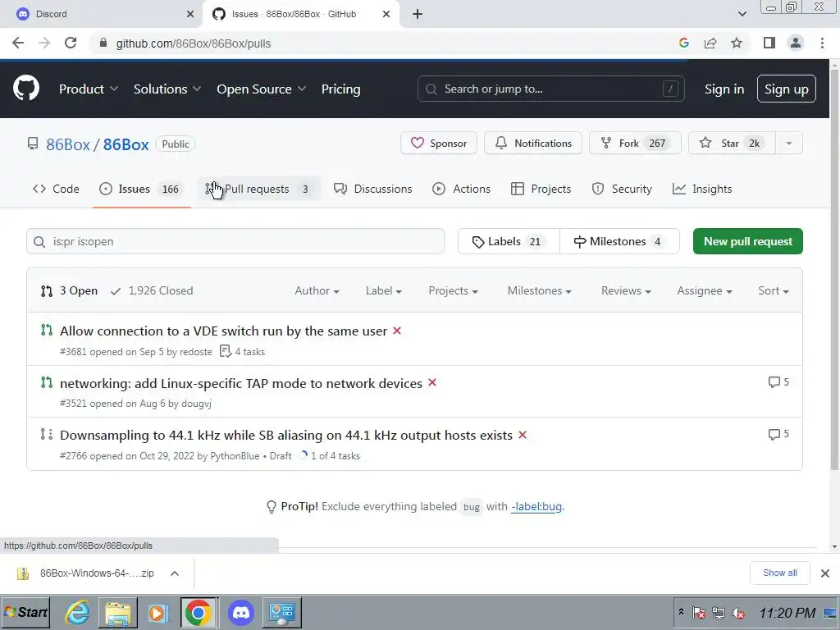Open the VDE switch pull request
This screenshot has height=630, width=840.
pyautogui.click(x=223, y=331)
